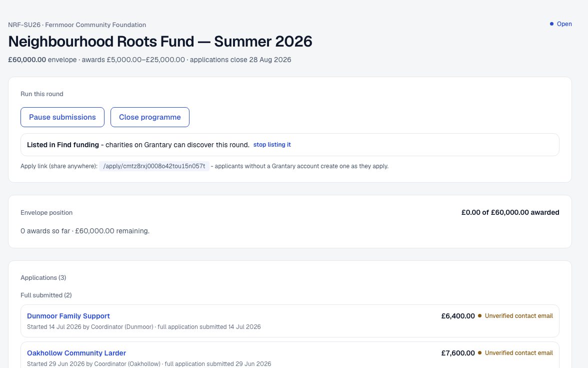Click the '0 awards so far' remaining text
Image resolution: width=588 pixels, height=368 pixels.
[x=85, y=231]
